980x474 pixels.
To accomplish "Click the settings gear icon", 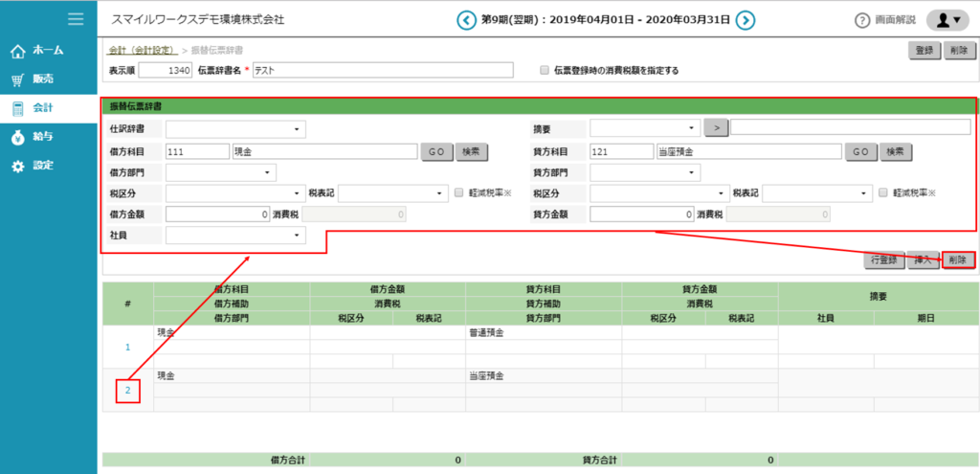I will (19, 167).
